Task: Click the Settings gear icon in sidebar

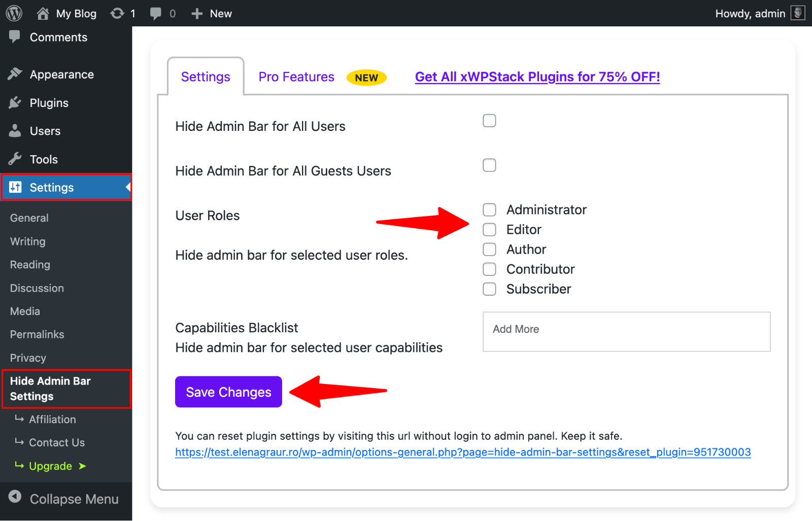Action: [16, 187]
